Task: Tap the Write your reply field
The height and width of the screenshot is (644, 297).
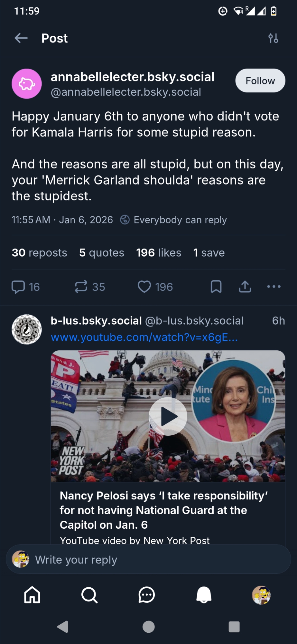Action: (148, 560)
